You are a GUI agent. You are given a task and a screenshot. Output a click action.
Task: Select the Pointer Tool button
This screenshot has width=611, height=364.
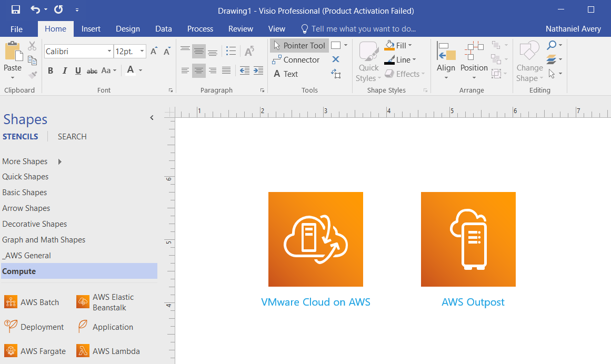(x=299, y=46)
